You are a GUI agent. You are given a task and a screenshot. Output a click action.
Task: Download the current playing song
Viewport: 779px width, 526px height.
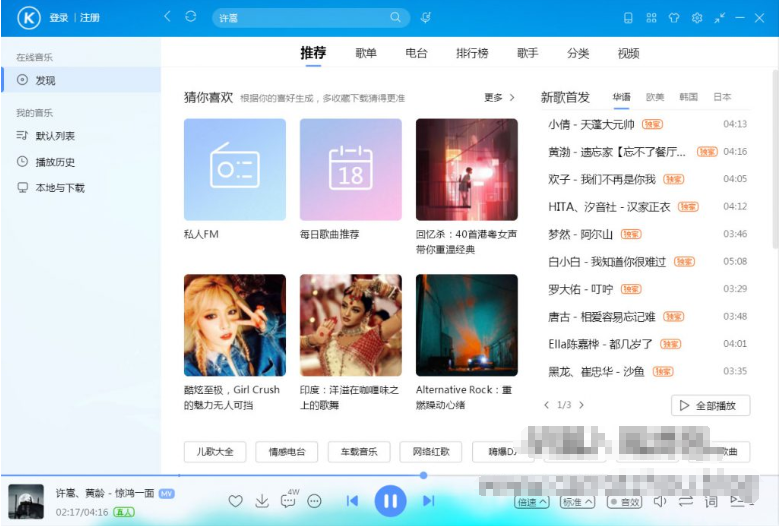262,501
